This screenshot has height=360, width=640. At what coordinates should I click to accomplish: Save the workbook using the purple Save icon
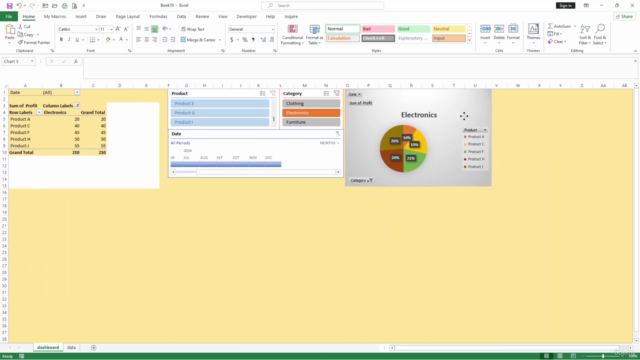(x=9, y=6)
